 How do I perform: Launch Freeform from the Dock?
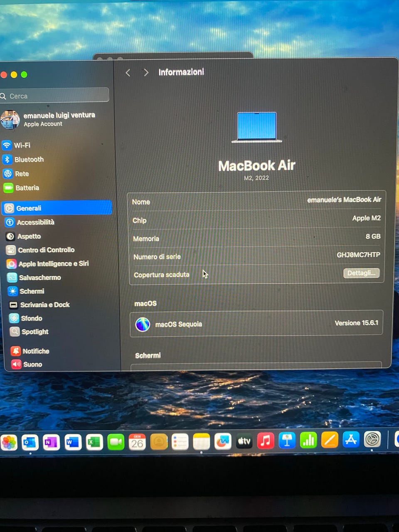coord(223,441)
